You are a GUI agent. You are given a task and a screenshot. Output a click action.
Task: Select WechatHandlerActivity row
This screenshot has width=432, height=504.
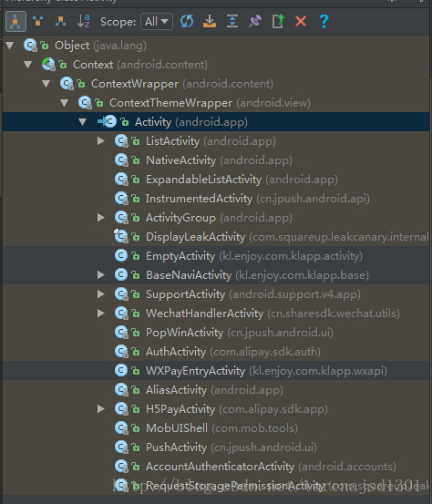tap(216, 314)
